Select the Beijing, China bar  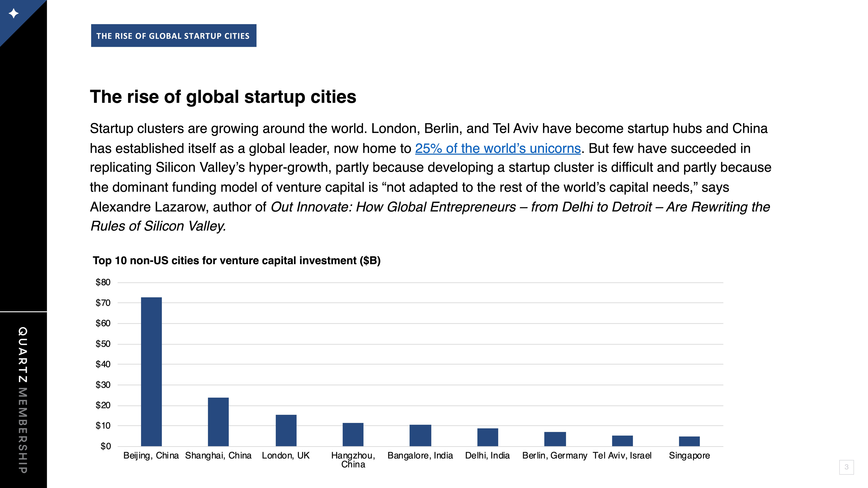click(151, 371)
